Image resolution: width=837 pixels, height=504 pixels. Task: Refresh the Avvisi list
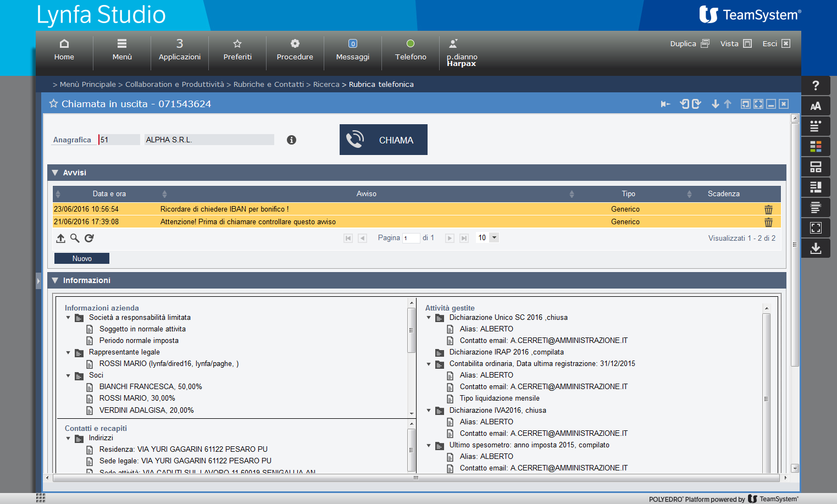point(89,238)
